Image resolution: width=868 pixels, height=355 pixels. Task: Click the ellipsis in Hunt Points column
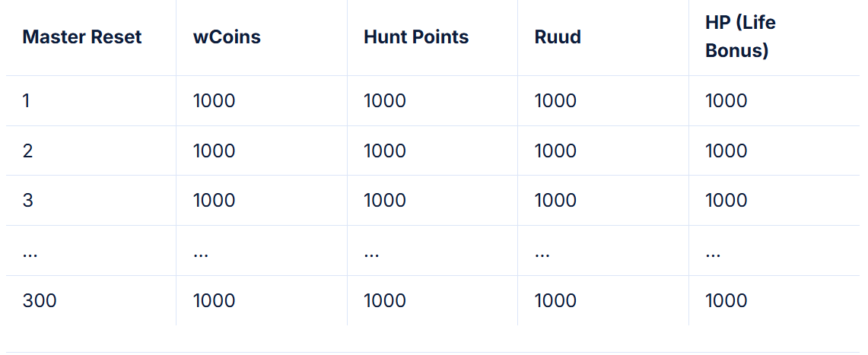point(371,254)
